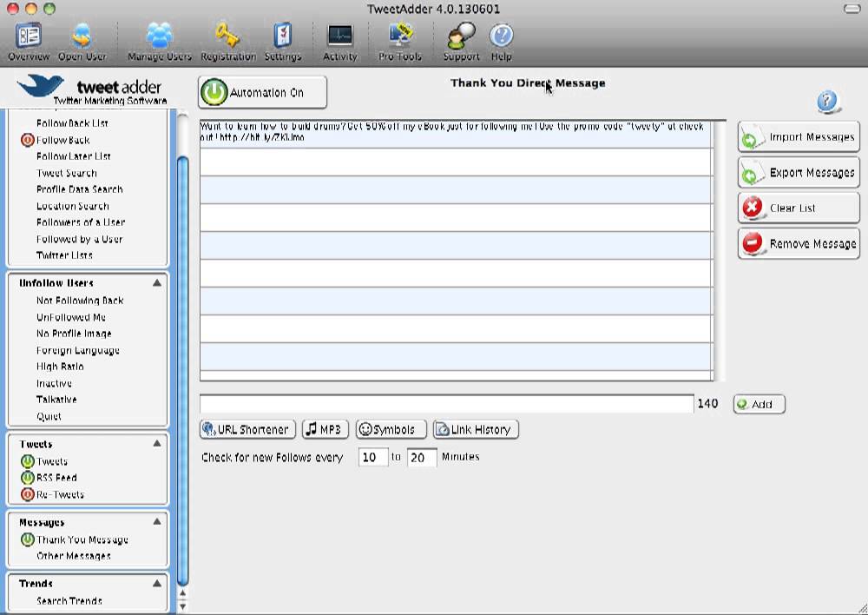Click the maximum minutes field showing 20
Screen dimensions: 868x615
click(422, 458)
